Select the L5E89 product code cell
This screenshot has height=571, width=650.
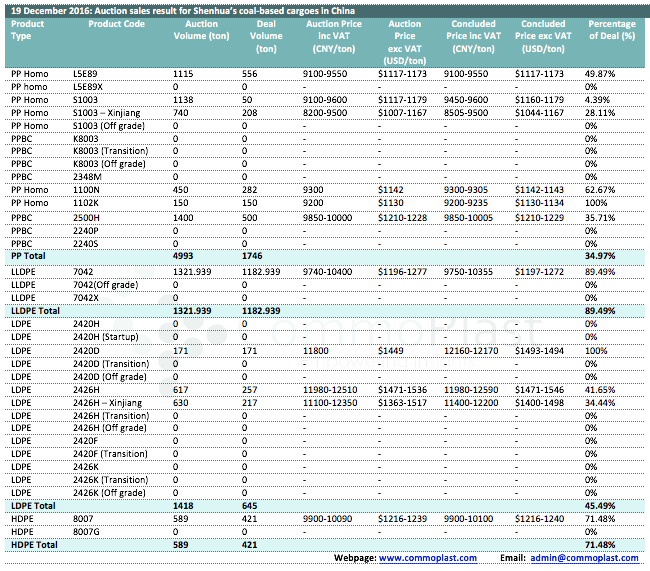86,74
